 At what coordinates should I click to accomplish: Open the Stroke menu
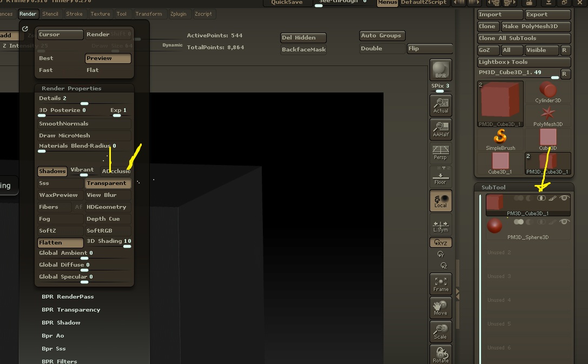74,14
